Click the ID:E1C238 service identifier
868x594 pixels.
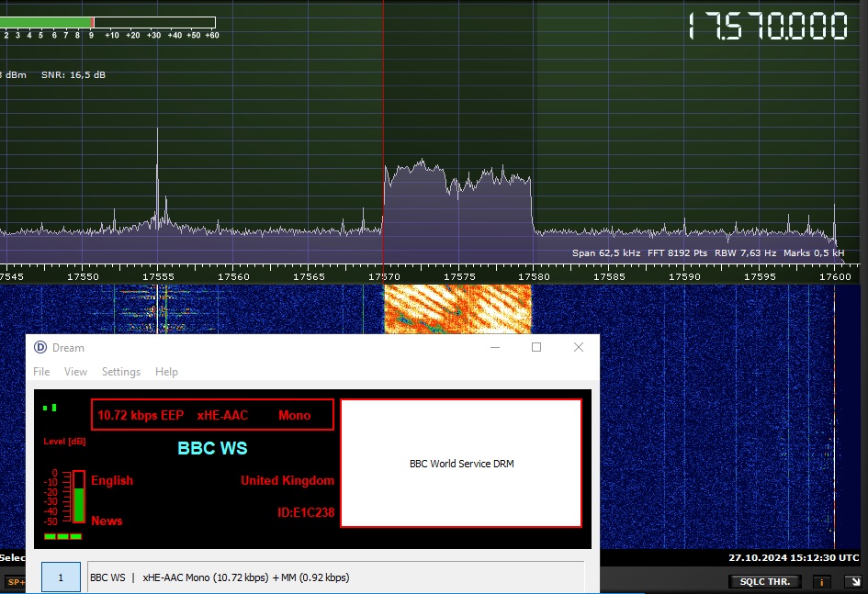[306, 512]
